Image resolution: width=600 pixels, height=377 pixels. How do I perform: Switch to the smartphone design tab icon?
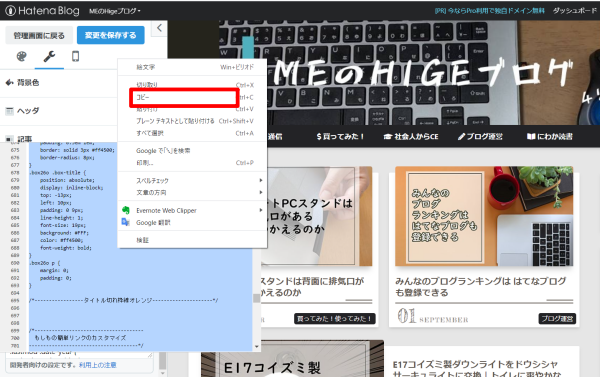[75, 57]
